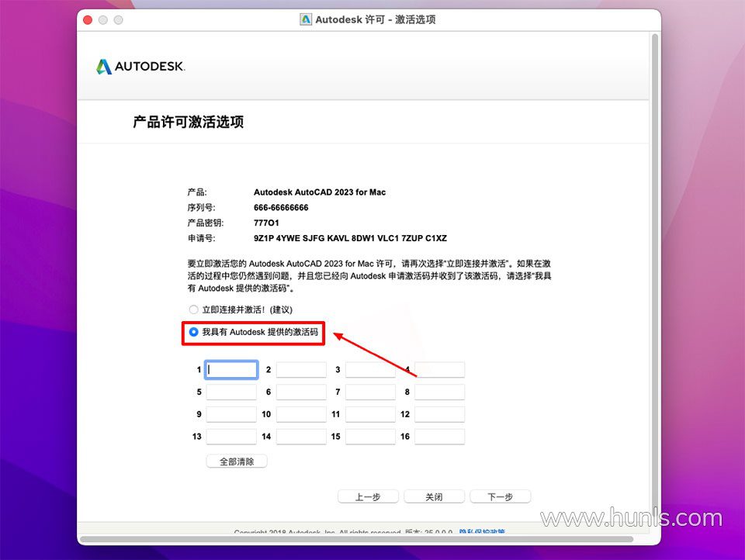The width and height of the screenshot is (745, 560).
Task: Click activation code field 11
Action: [x=371, y=414]
